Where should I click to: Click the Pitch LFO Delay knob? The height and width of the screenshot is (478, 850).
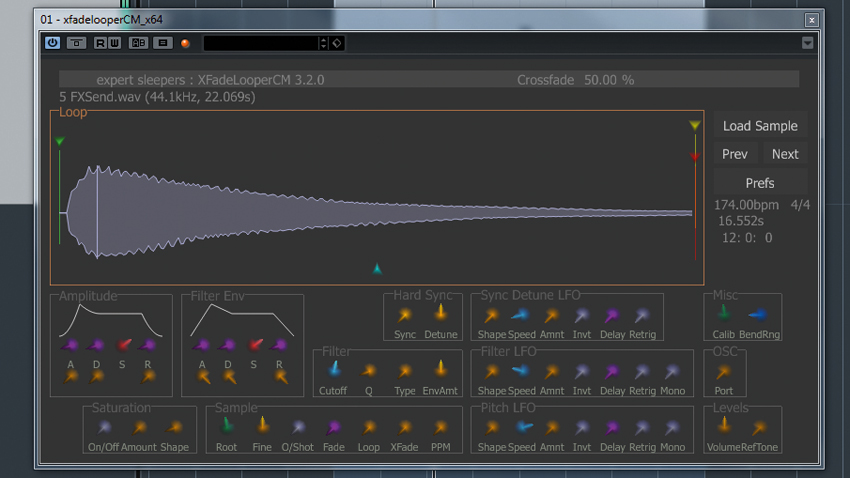pyautogui.click(x=611, y=428)
